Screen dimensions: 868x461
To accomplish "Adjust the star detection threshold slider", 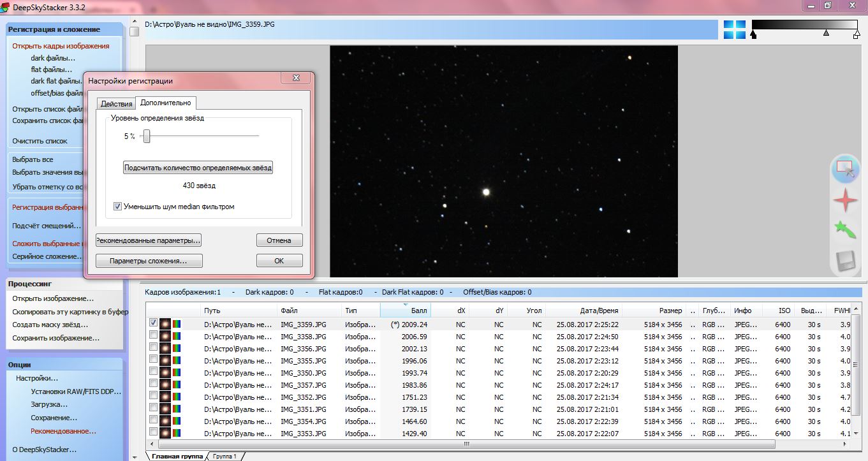I will (x=147, y=136).
